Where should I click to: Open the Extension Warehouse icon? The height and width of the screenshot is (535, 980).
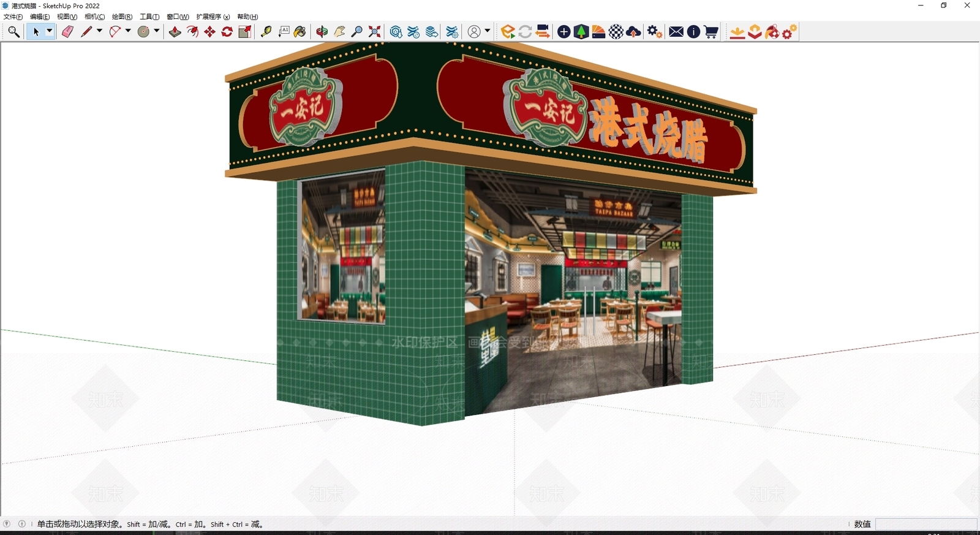[x=414, y=32]
